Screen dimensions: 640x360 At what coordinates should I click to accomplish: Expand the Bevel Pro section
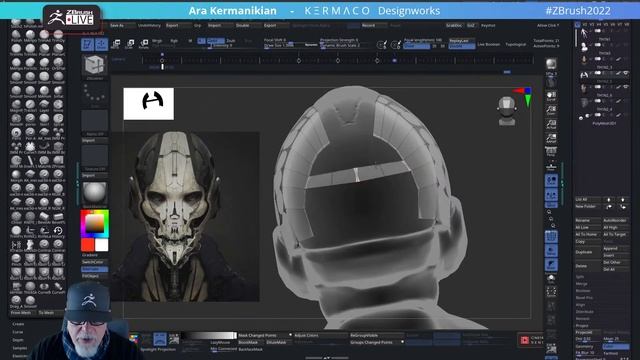coord(584,298)
